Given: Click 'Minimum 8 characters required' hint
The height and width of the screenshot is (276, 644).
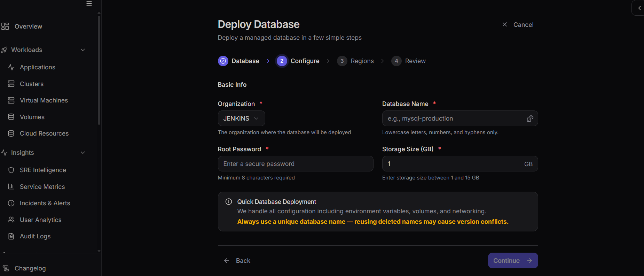Looking at the screenshot, I should [x=256, y=178].
